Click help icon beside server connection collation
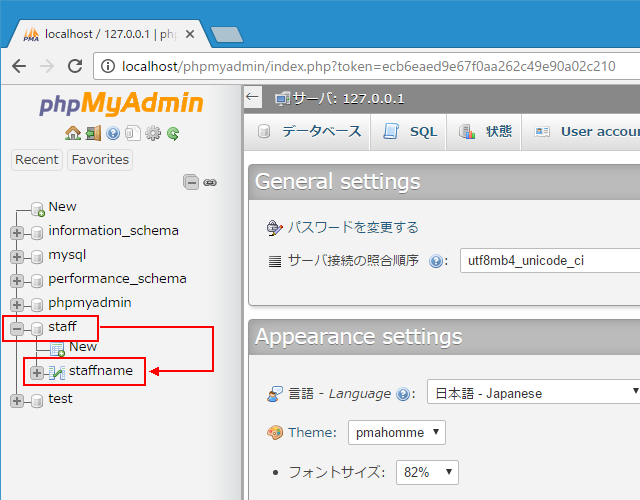The height and width of the screenshot is (500, 640). coord(436,261)
